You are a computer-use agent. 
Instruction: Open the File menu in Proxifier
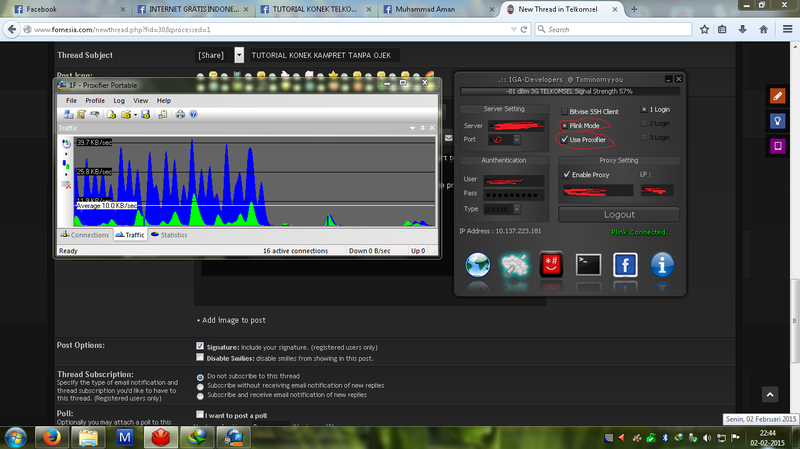pos(71,101)
